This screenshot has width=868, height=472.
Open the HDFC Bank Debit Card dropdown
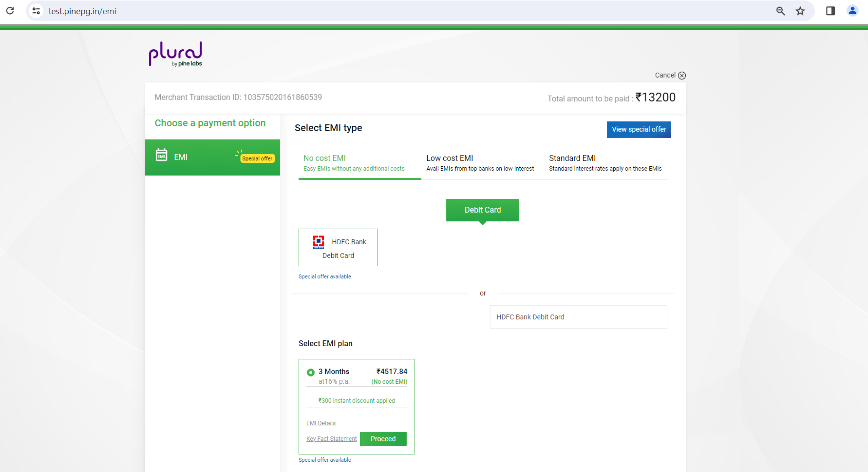(x=578, y=317)
